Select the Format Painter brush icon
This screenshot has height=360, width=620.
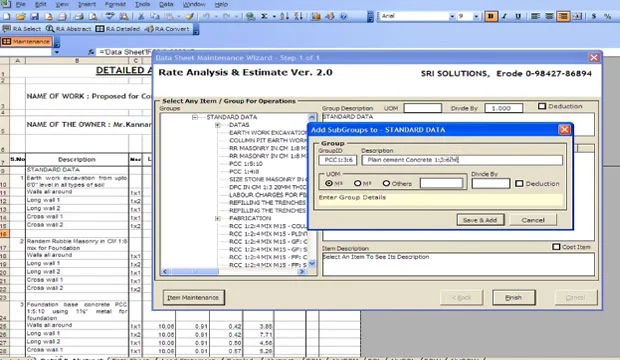coord(190,16)
